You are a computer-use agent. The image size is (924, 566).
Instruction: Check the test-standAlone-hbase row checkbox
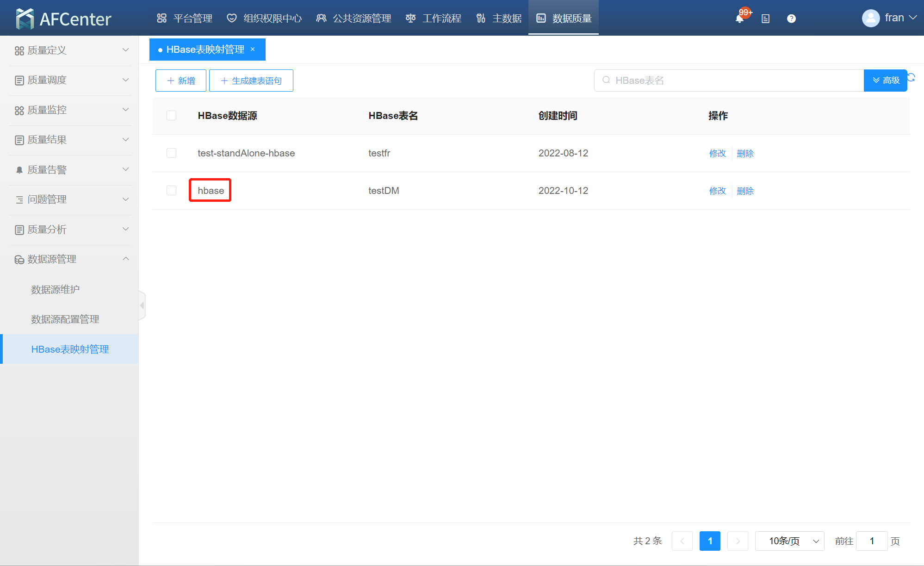coord(171,153)
